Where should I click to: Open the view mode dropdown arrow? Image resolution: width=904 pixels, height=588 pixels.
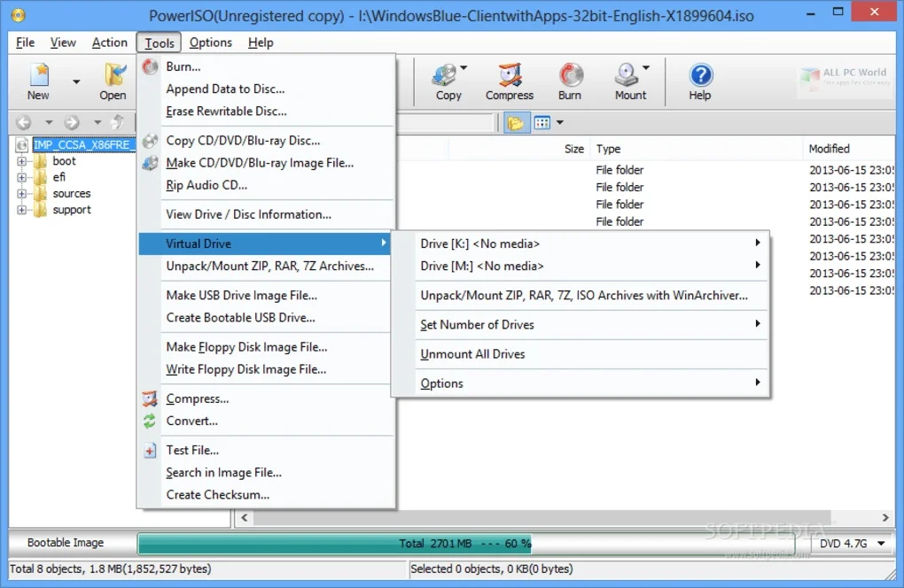pyautogui.click(x=559, y=123)
